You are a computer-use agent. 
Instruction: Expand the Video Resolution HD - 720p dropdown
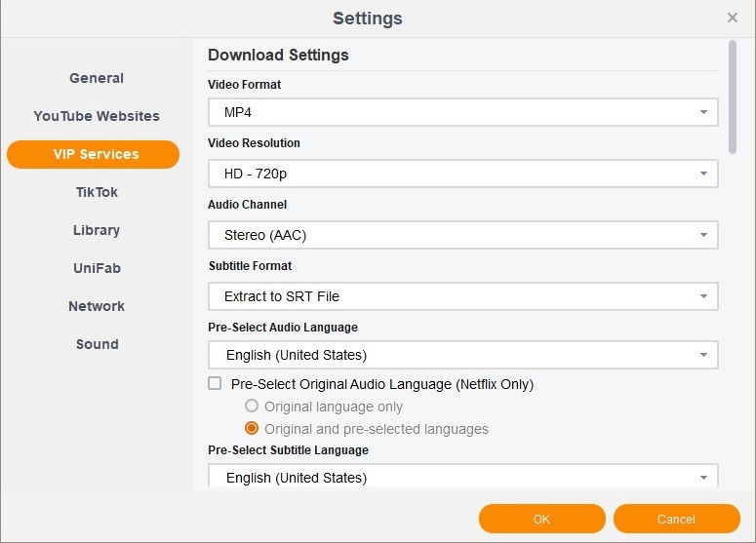pos(462,174)
